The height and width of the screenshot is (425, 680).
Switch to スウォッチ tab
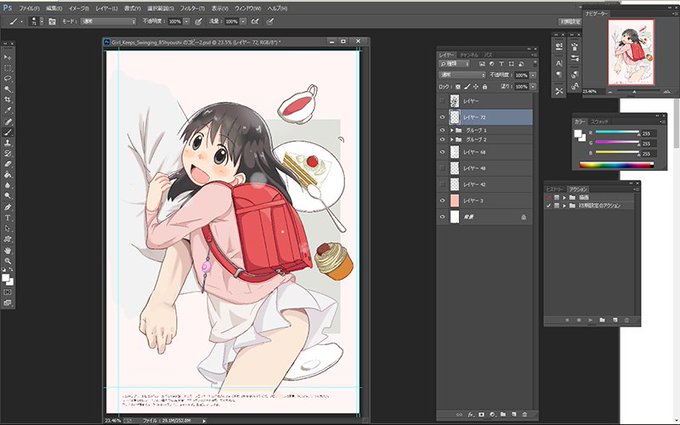[599, 122]
